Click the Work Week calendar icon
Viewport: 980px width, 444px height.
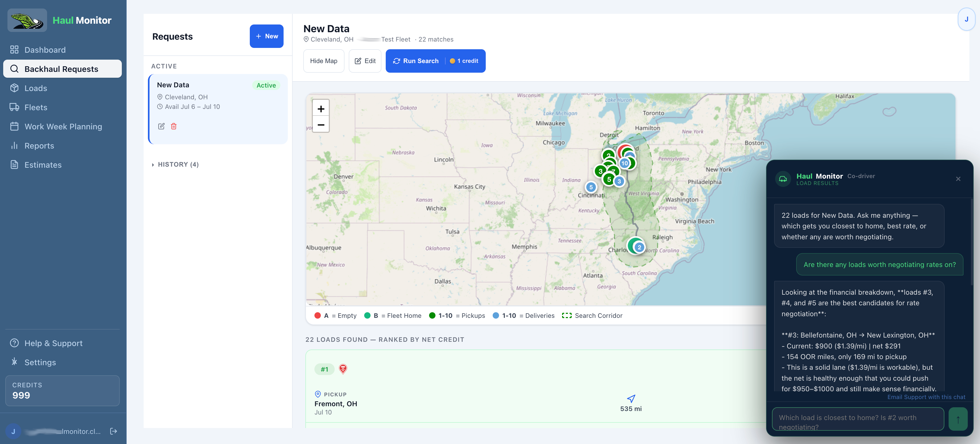(x=14, y=126)
